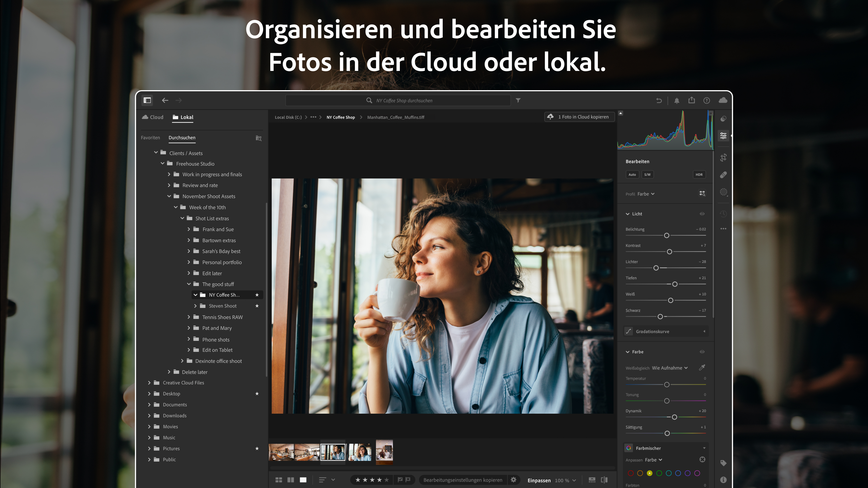Click the Einpassen fit button

click(x=539, y=480)
